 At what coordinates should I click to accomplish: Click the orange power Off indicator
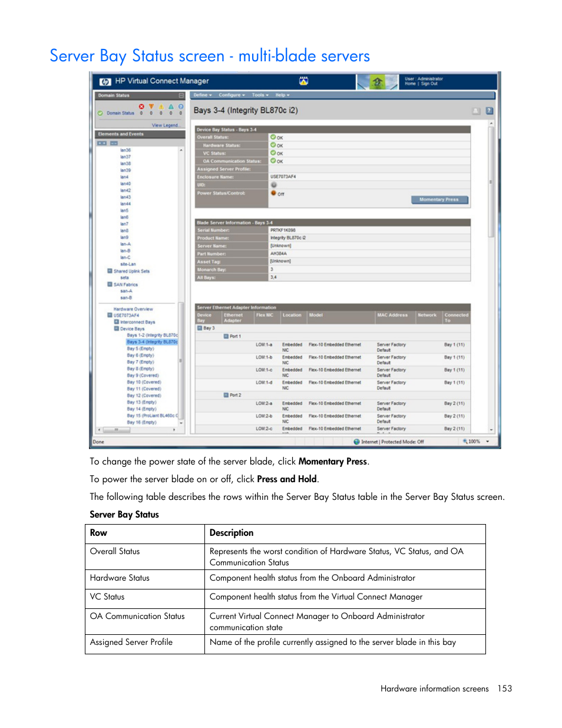[273, 193]
